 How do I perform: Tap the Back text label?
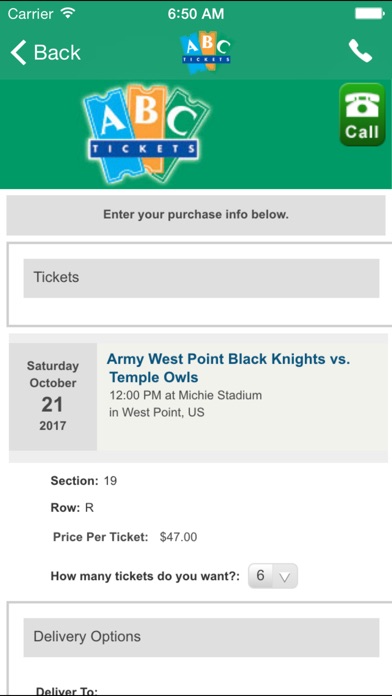[x=57, y=52]
